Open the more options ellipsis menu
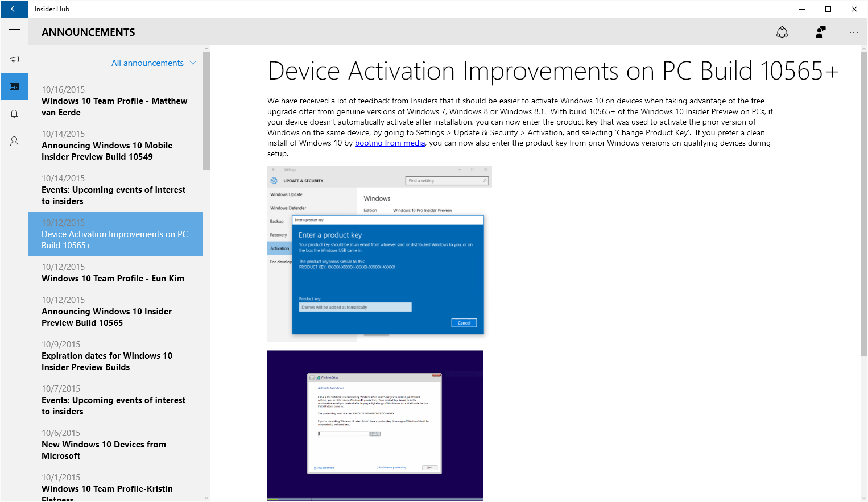Screen dimensions: 868x502 854,32
